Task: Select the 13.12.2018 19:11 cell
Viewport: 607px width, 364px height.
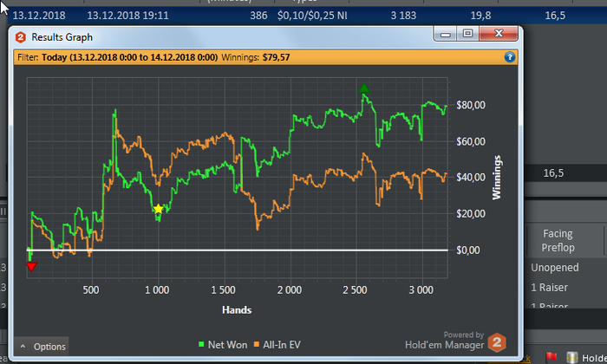Action: point(127,16)
